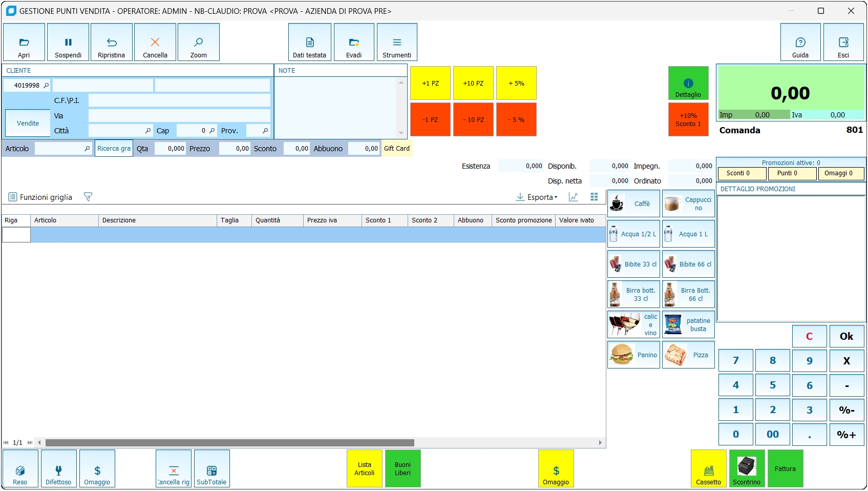Click the Qta quantity field
This screenshot has width=868, height=491.
pos(170,149)
